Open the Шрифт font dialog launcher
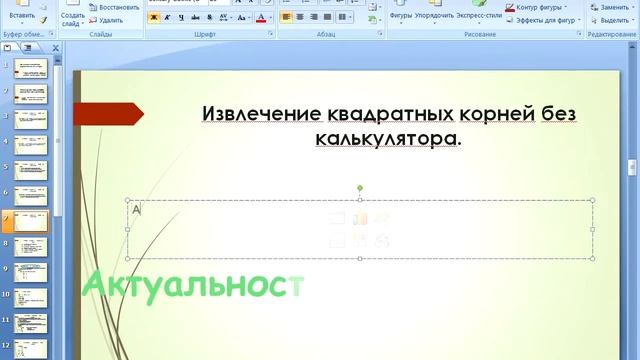Viewport: 640px width, 360px height. (x=270, y=34)
